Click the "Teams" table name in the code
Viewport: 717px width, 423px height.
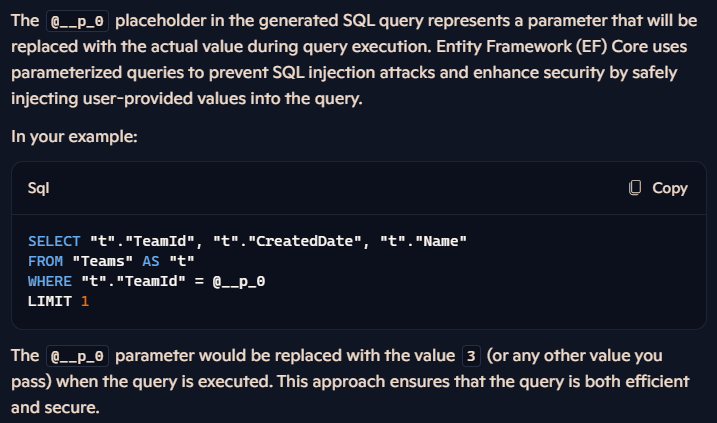click(x=103, y=261)
